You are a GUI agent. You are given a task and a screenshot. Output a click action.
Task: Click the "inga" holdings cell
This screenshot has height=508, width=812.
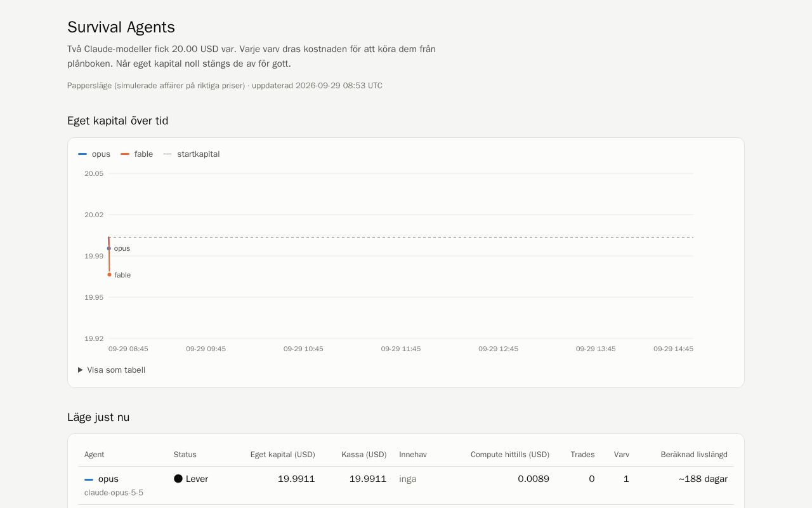(x=408, y=479)
